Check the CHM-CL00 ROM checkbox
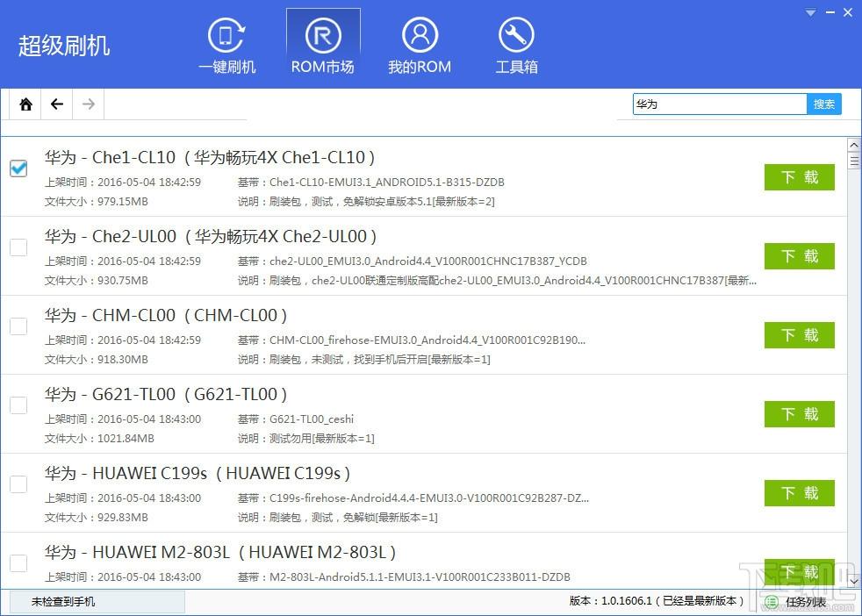 18,326
